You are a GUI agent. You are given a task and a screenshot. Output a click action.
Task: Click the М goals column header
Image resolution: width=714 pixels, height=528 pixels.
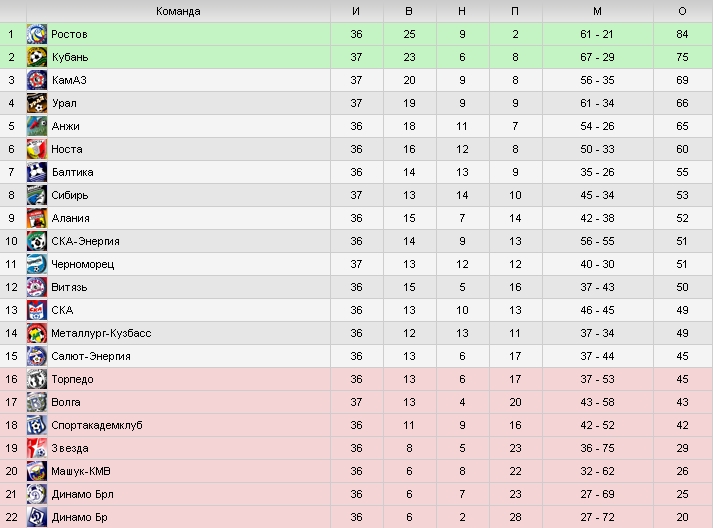click(x=597, y=11)
